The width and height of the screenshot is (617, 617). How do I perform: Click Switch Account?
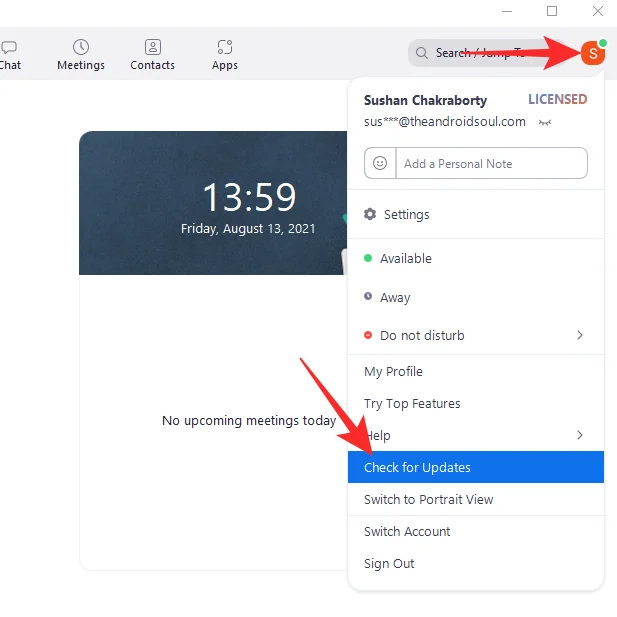coord(407,531)
